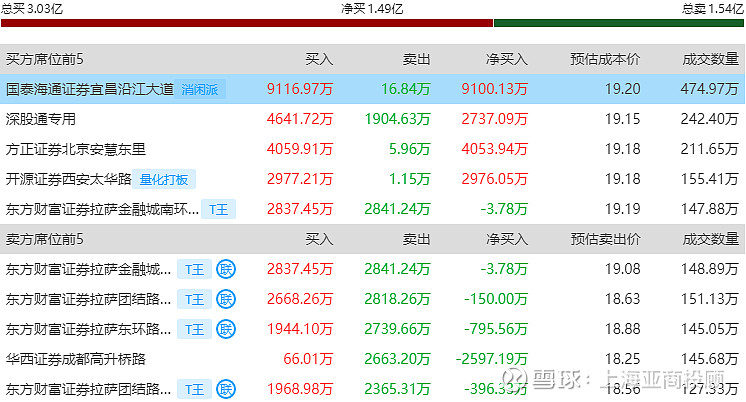Click the 净买 1.49亿 label
The image size is (746, 402).
pyautogui.click(x=372, y=9)
